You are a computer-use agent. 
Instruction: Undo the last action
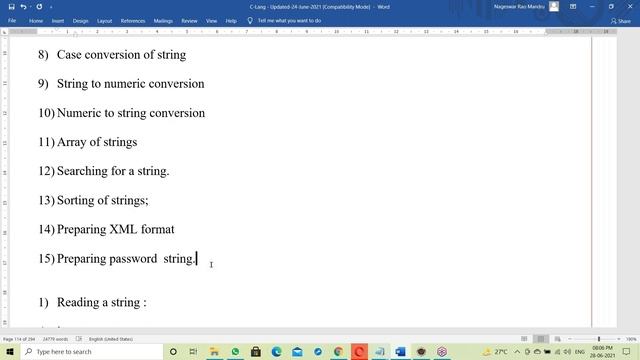coord(23,7)
